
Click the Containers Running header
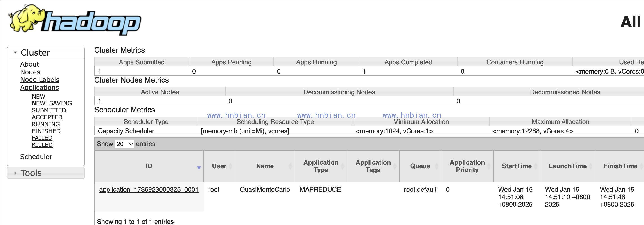(x=515, y=62)
